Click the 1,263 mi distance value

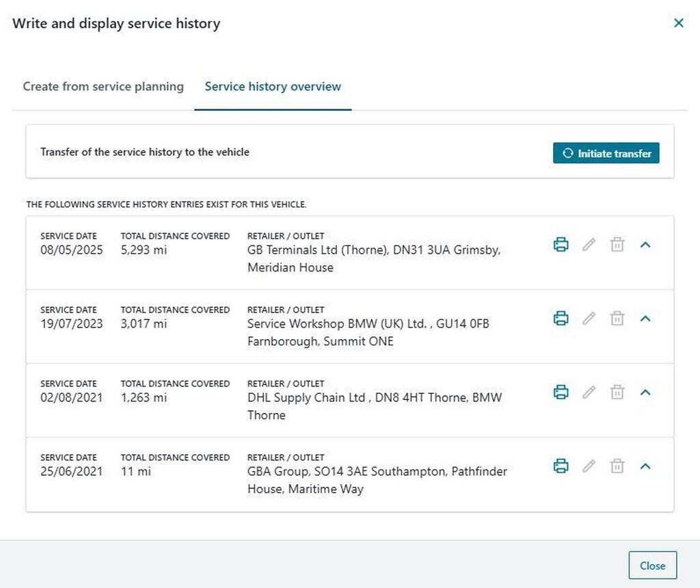coord(144,397)
